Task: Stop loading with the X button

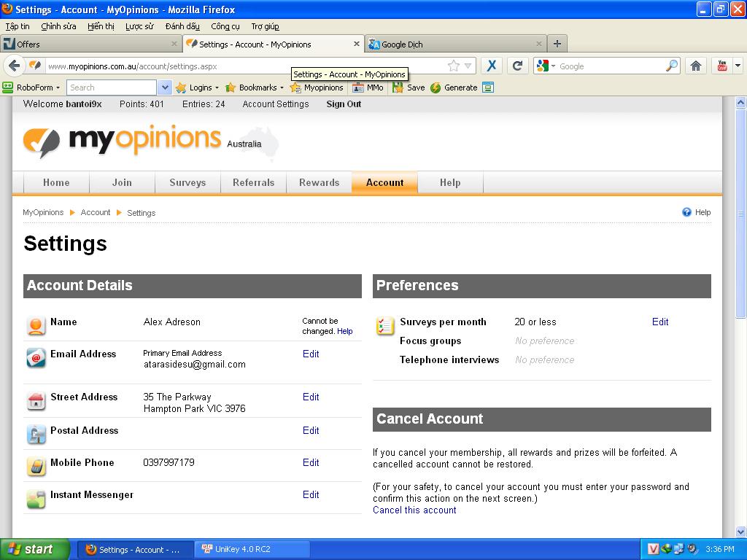Action: click(x=492, y=66)
